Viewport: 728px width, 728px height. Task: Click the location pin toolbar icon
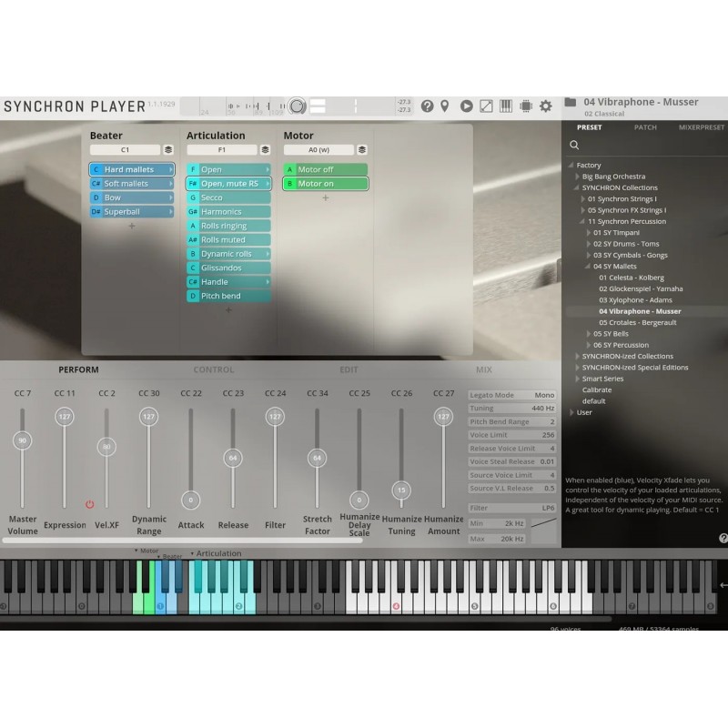click(x=445, y=106)
